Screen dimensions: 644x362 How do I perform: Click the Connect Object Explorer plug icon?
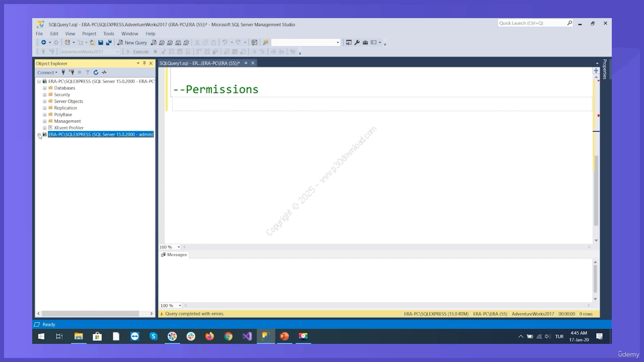point(63,72)
